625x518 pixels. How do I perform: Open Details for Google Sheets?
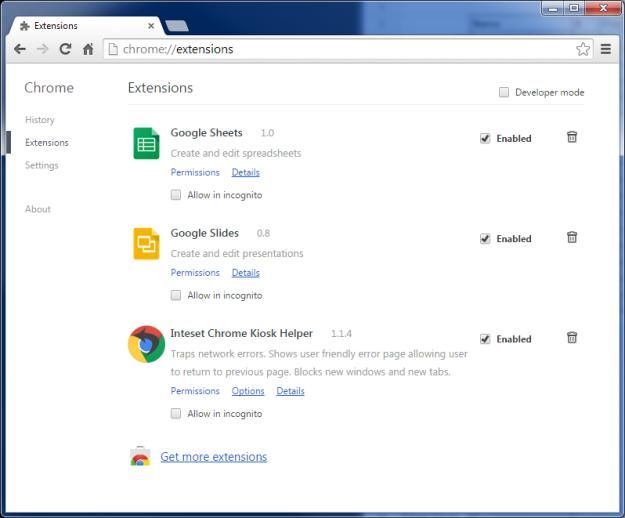[x=246, y=172]
